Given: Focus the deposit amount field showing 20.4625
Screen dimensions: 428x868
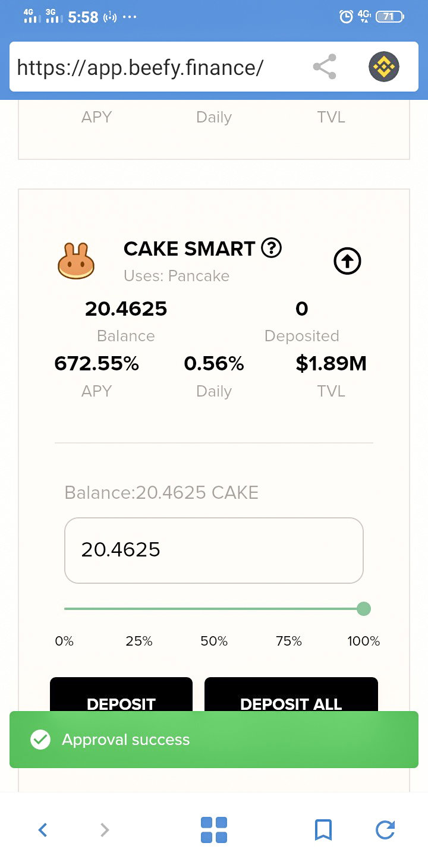Looking at the screenshot, I should click(214, 551).
